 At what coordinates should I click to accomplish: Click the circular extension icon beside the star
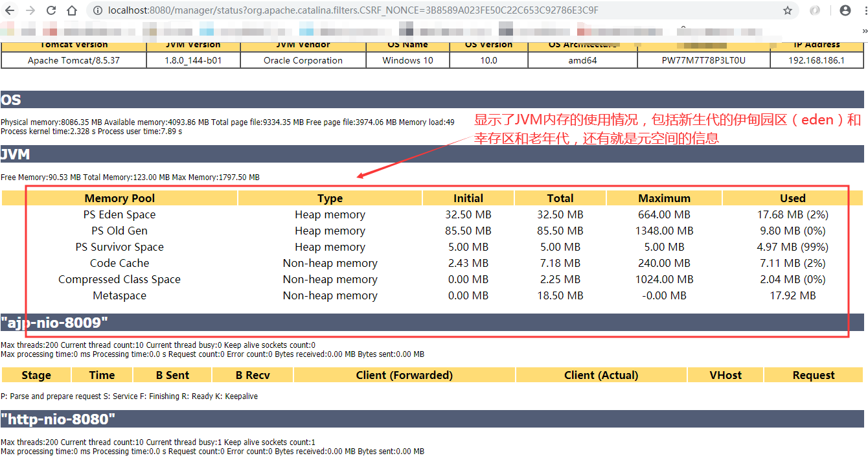point(814,10)
